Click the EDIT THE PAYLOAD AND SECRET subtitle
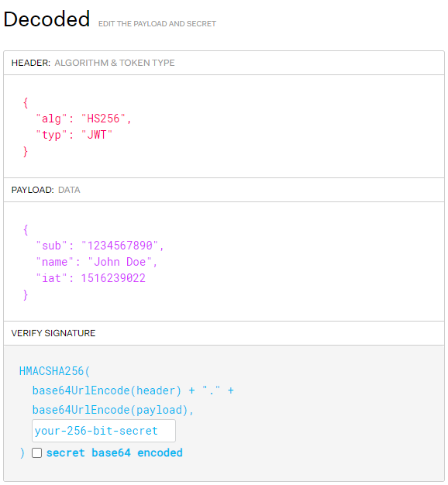Viewport: 448px width, 485px height. point(157,24)
